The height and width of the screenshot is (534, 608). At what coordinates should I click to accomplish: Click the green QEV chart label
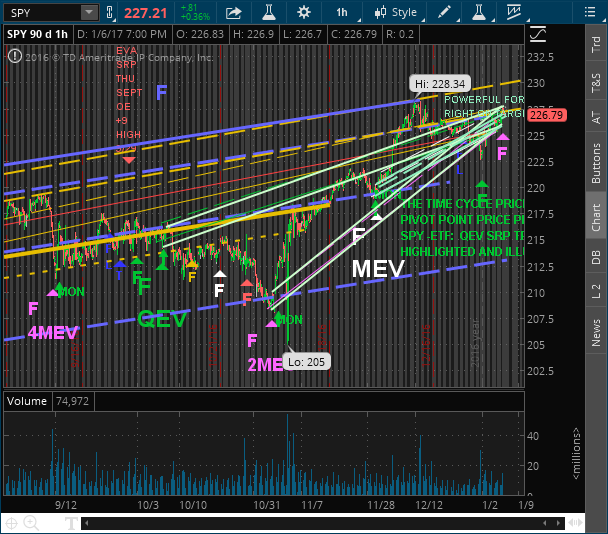[162, 319]
